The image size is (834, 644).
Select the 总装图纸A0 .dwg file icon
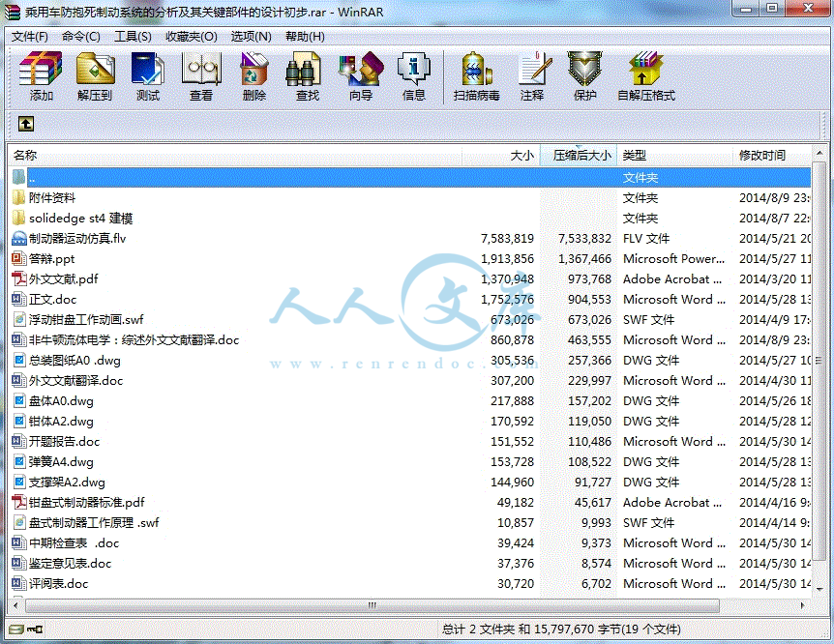pos(18,360)
